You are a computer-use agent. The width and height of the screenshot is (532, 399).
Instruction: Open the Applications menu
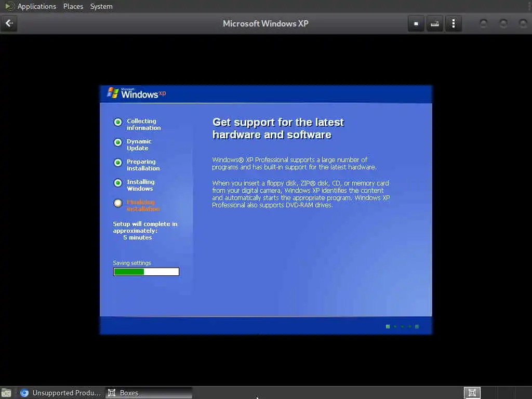(x=37, y=6)
